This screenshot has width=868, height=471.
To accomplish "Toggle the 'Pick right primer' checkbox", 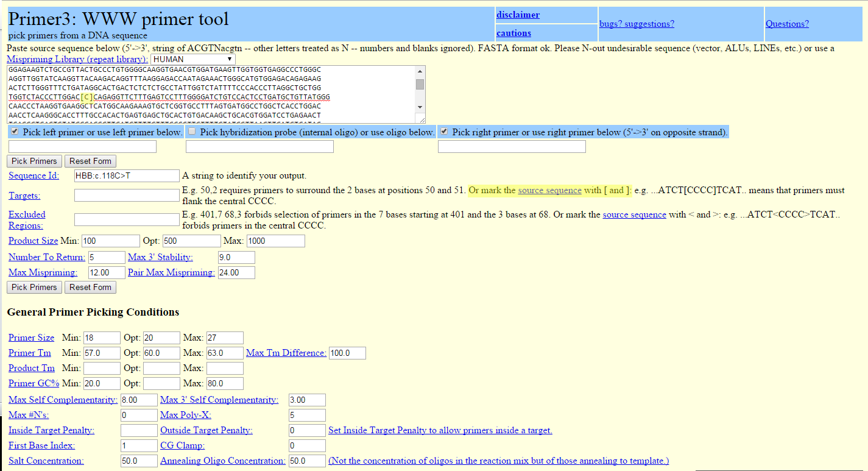I will (444, 132).
